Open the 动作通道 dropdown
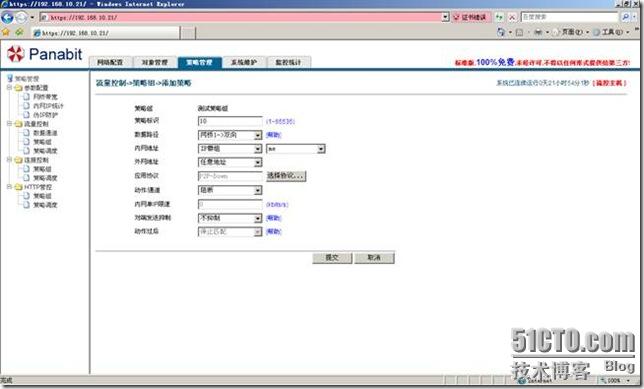Image resolution: width=644 pixels, height=389 pixels. 230,190
